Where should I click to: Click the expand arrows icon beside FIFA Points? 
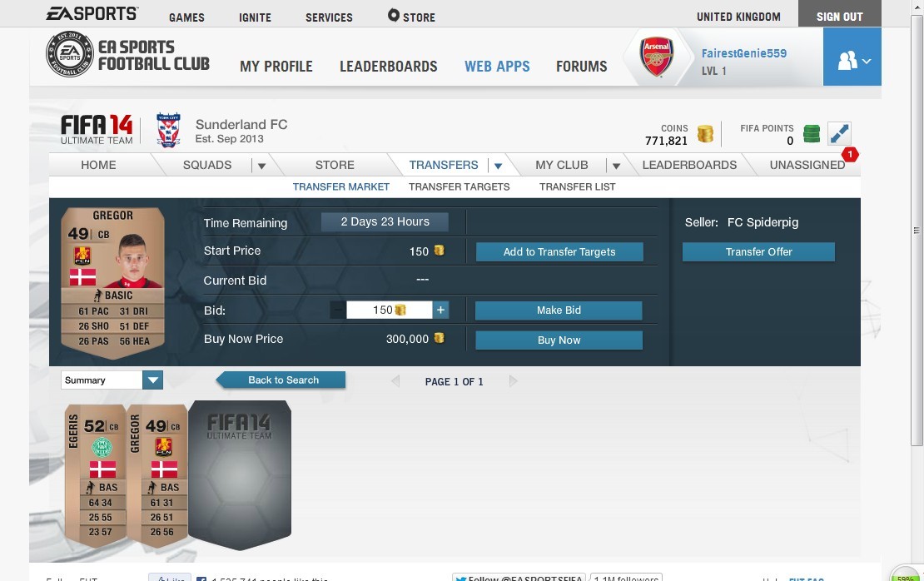tap(839, 134)
